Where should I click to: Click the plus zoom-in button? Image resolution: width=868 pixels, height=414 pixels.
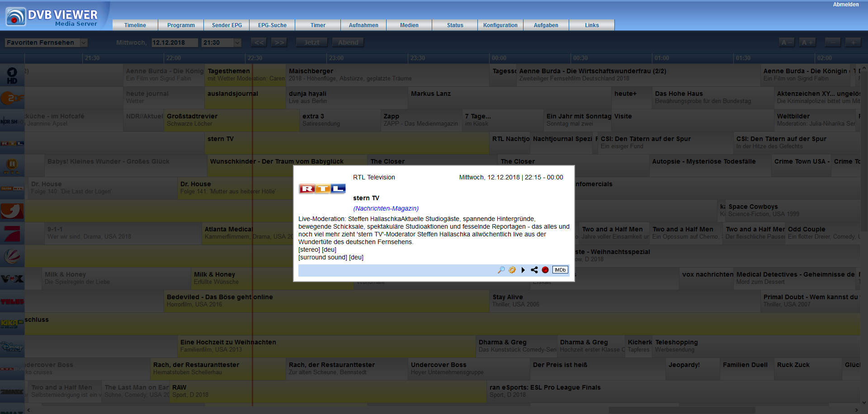tap(854, 42)
